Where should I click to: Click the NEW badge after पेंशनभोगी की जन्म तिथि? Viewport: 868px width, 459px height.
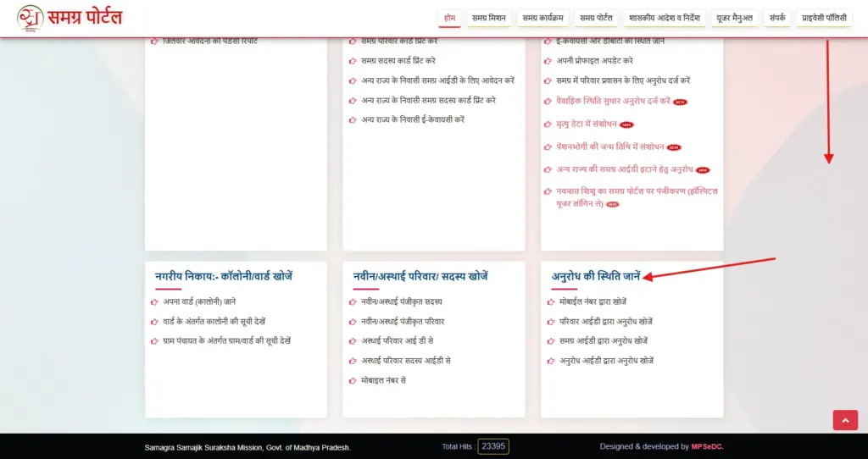(x=674, y=147)
